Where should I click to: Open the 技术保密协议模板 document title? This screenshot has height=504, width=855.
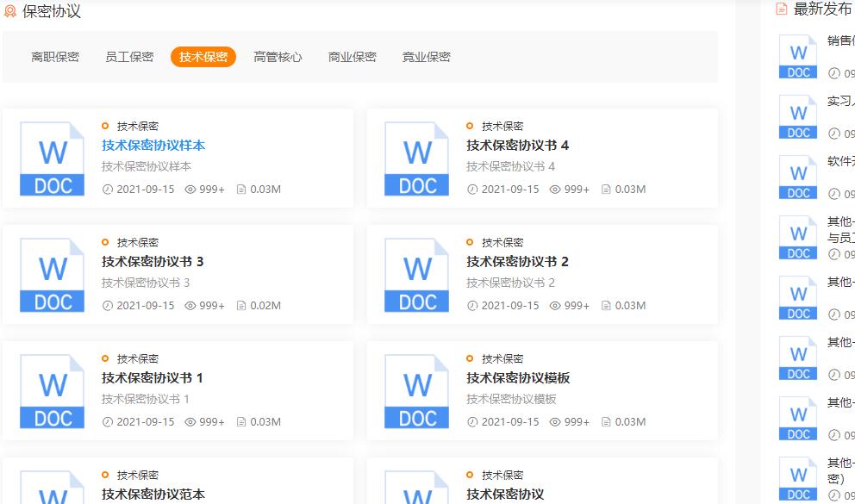pos(516,378)
